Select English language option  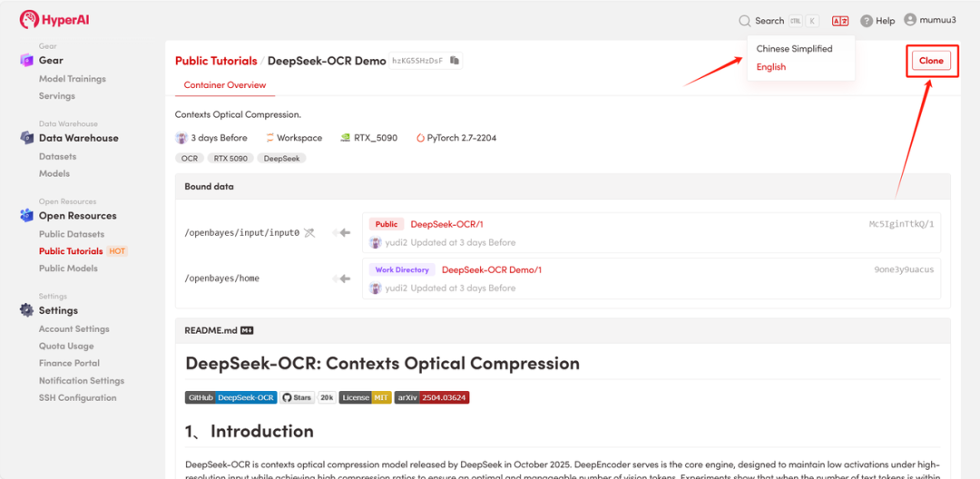(771, 67)
